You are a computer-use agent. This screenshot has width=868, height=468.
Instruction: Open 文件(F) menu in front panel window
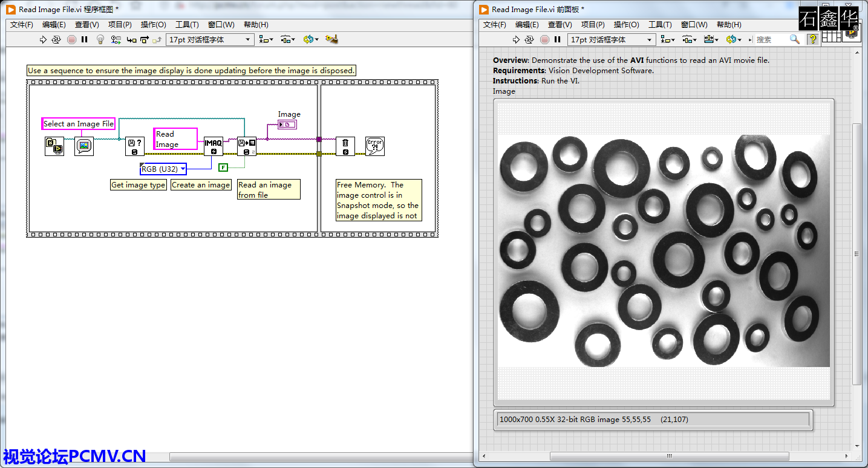click(495, 25)
